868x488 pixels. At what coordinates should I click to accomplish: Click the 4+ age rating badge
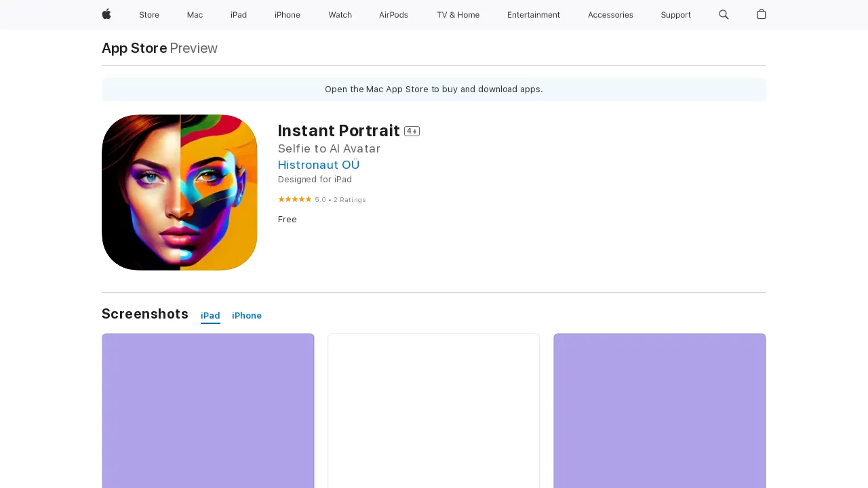(412, 131)
